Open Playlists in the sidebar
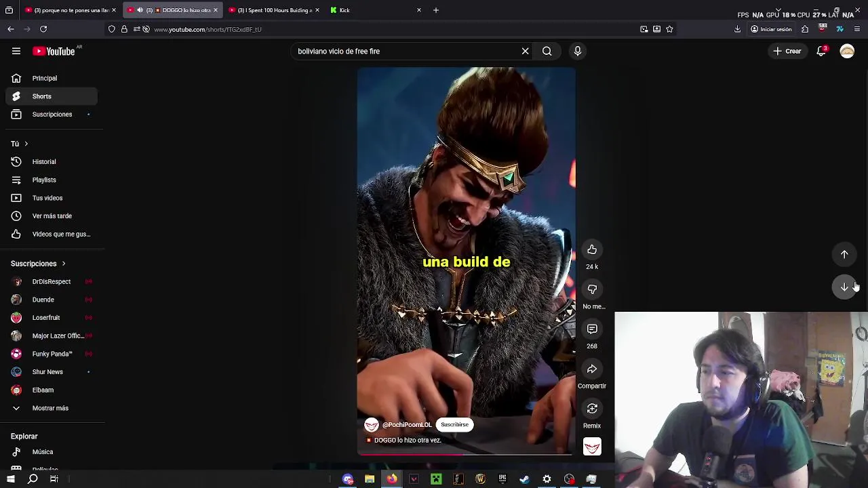The image size is (868, 488). 52,180
